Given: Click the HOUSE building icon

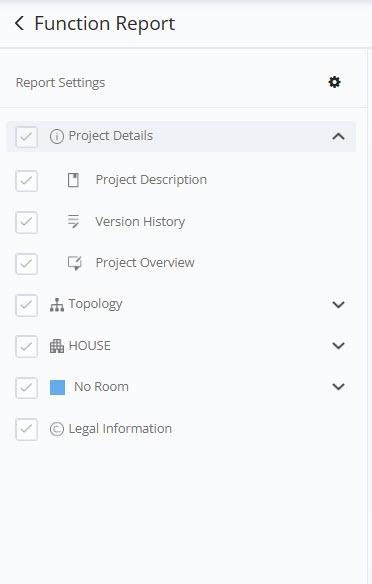Looking at the screenshot, I should tap(57, 346).
